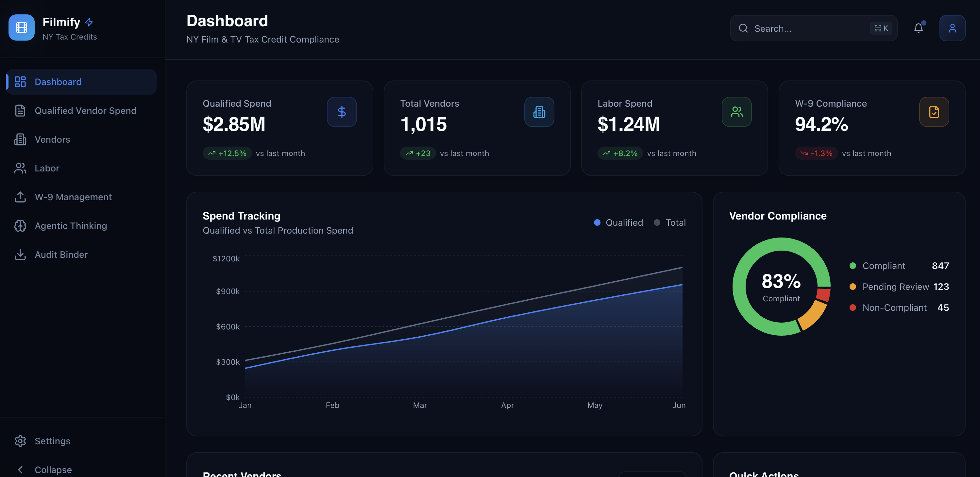Click the notification bell icon
The image size is (980, 477).
click(918, 28)
